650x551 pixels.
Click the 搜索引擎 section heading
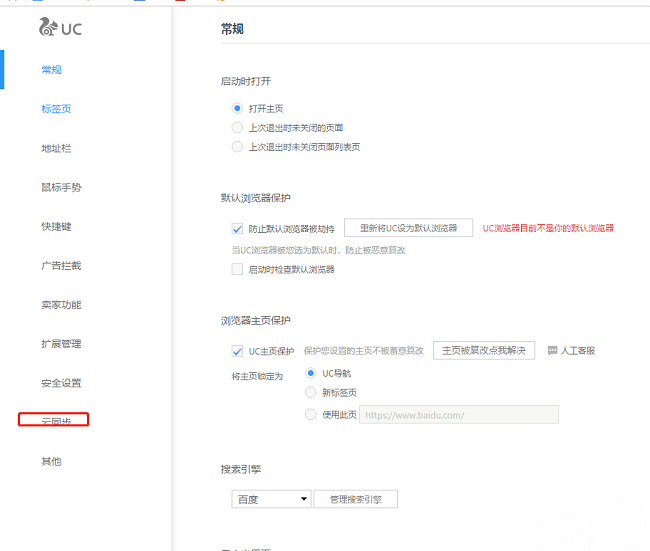coord(241,469)
